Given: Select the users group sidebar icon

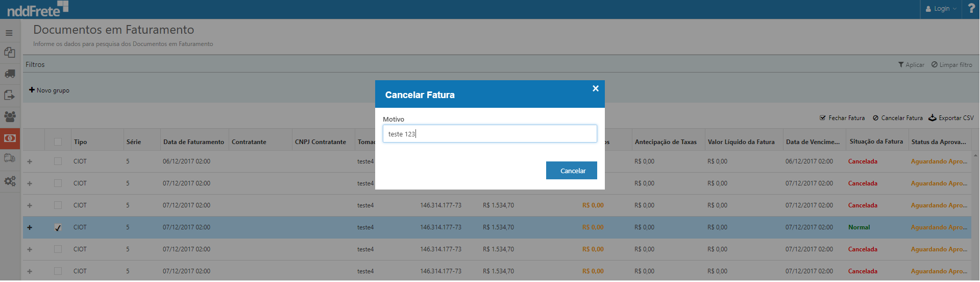Looking at the screenshot, I should click(x=10, y=116).
